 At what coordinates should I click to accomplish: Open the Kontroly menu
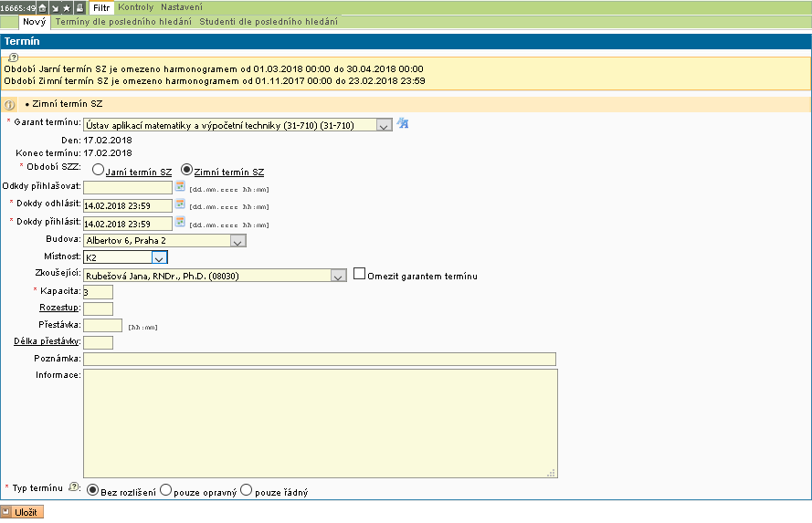(136, 7)
